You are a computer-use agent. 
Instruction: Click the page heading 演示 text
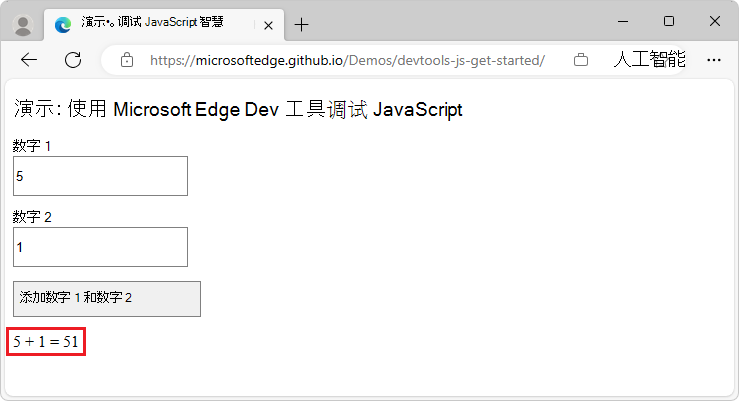coord(238,109)
